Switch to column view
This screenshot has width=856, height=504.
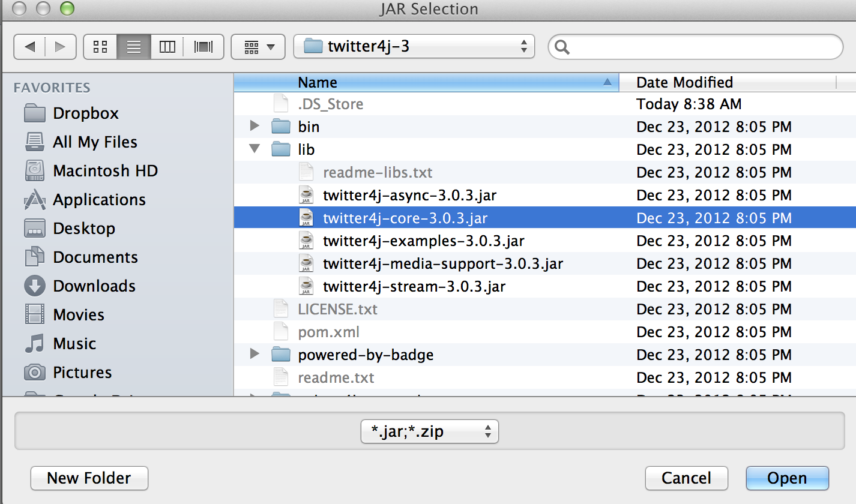(167, 46)
